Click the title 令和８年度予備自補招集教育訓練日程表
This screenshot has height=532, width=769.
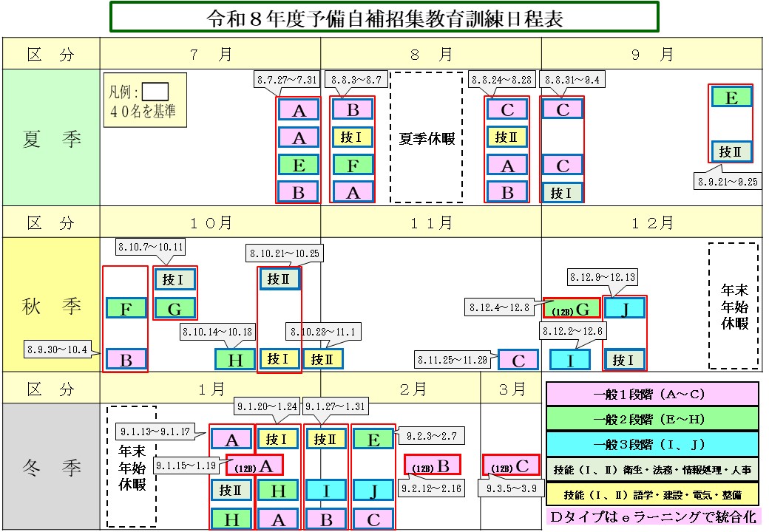click(x=384, y=18)
